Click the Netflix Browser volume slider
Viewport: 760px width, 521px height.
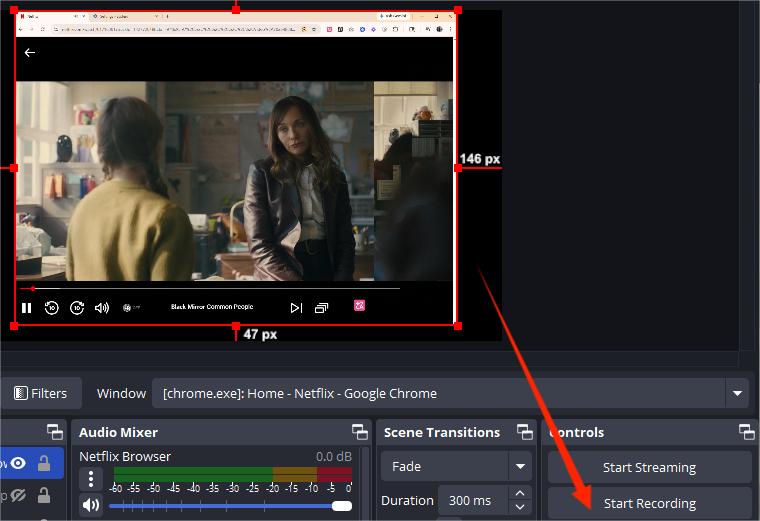click(x=230, y=506)
